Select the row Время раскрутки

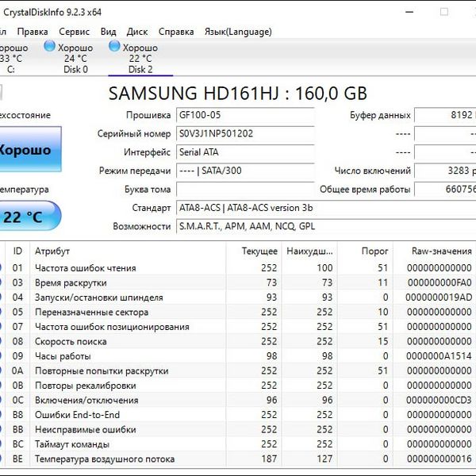pos(238,282)
